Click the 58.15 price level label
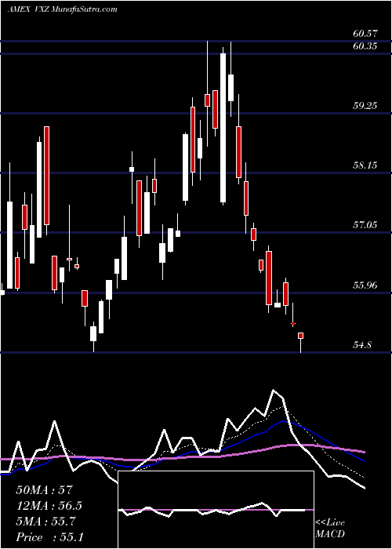The image size is (392, 549). coord(365,165)
